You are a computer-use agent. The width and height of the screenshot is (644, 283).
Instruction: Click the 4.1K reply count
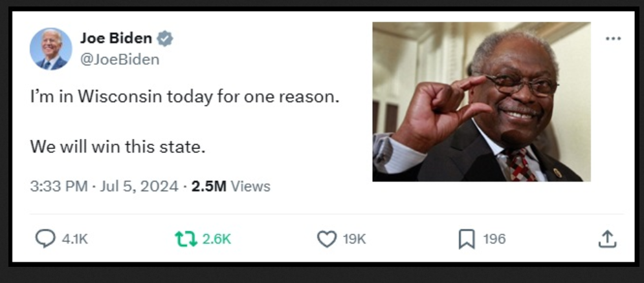[74, 239]
